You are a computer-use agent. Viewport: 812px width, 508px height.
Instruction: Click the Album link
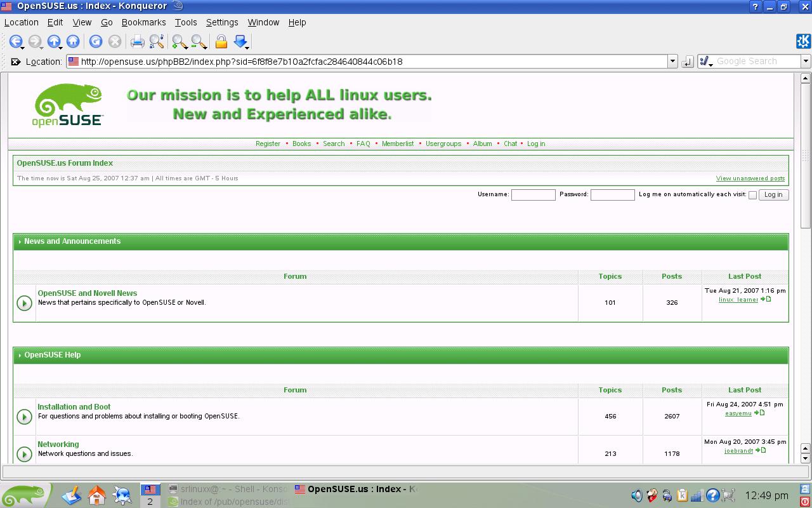(x=483, y=144)
